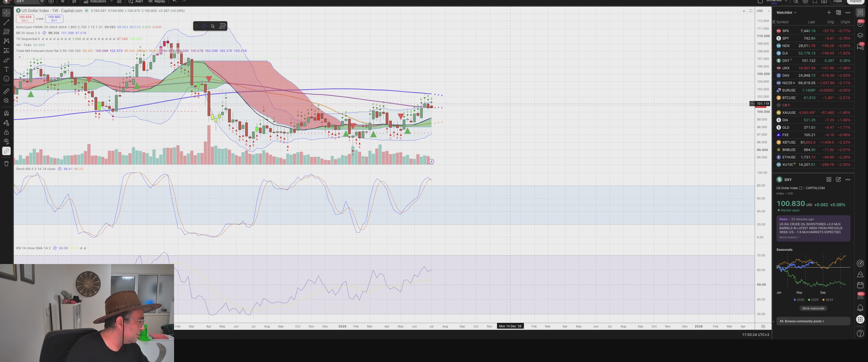Toggle hide all drawings eye icon
868x362 pixels.
click(6, 142)
